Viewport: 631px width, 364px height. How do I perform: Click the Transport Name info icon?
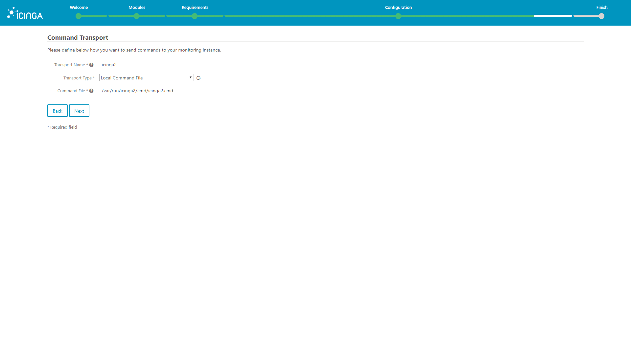point(91,65)
